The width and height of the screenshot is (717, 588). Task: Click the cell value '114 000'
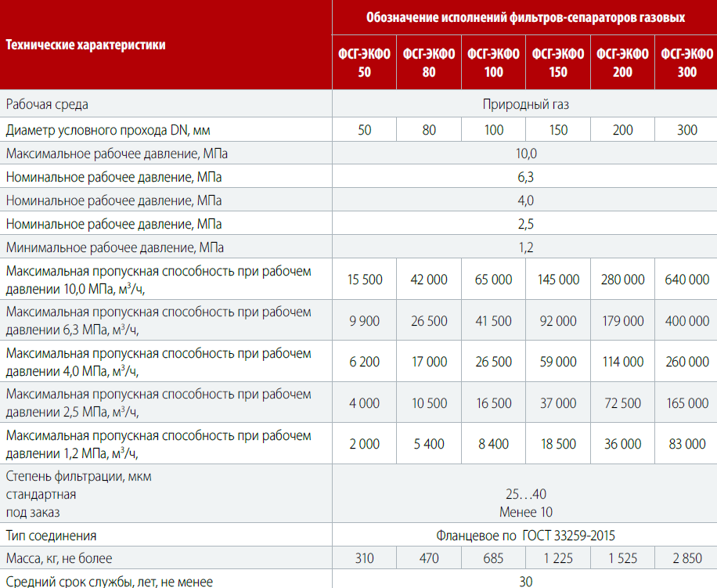(622, 362)
